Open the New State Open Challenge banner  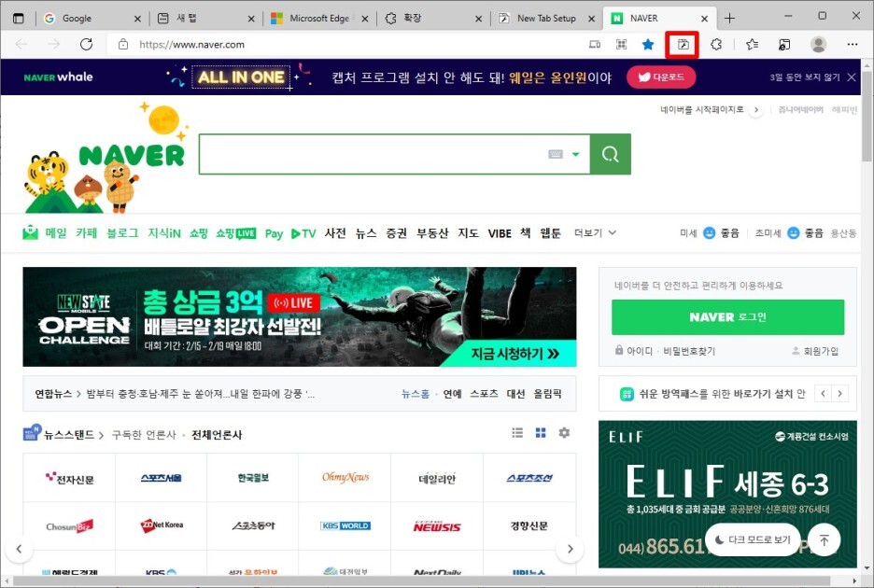[x=300, y=316]
